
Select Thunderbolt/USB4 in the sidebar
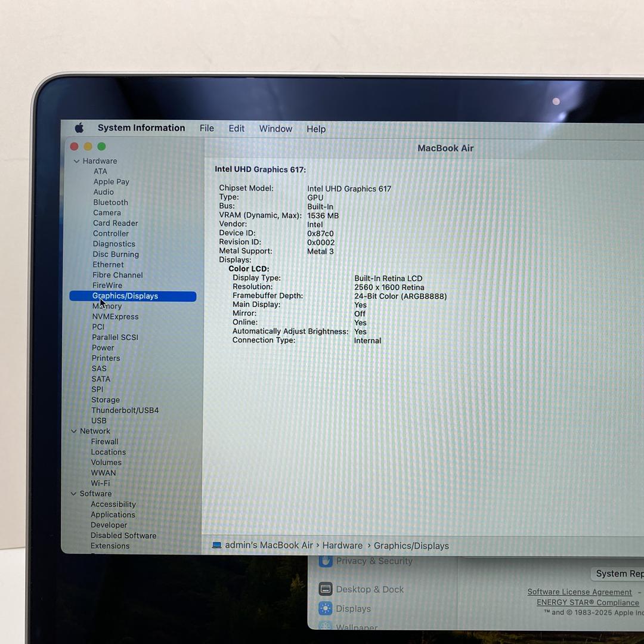point(125,410)
